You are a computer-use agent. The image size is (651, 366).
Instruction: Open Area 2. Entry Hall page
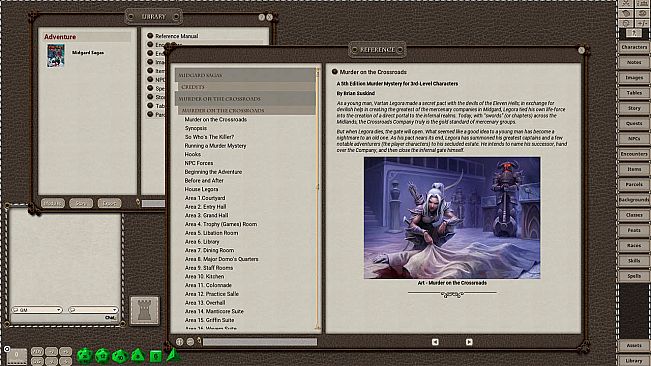tap(206, 207)
